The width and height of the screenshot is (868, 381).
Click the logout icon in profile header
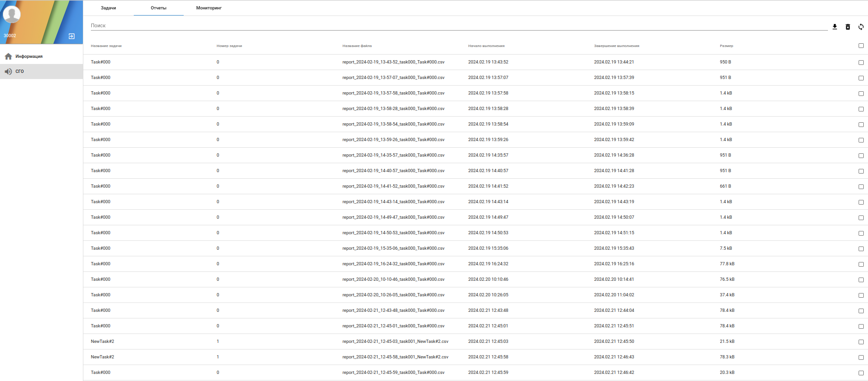[x=72, y=36]
